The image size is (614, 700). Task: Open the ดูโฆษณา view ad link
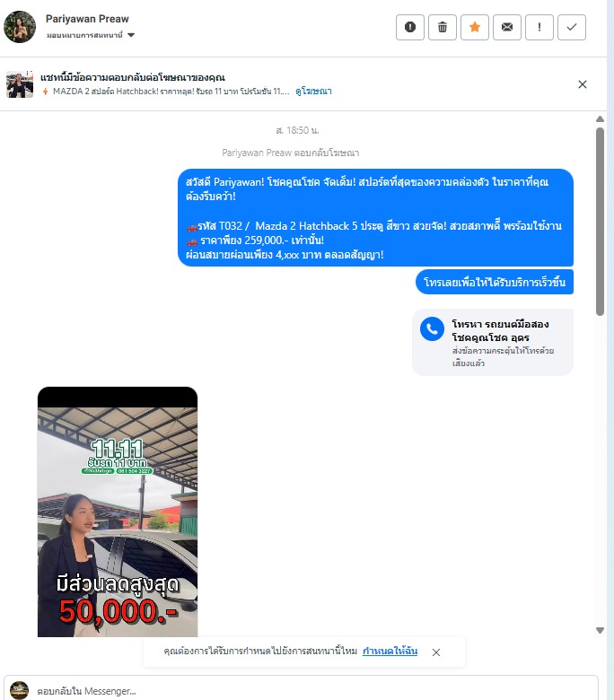pos(313,91)
